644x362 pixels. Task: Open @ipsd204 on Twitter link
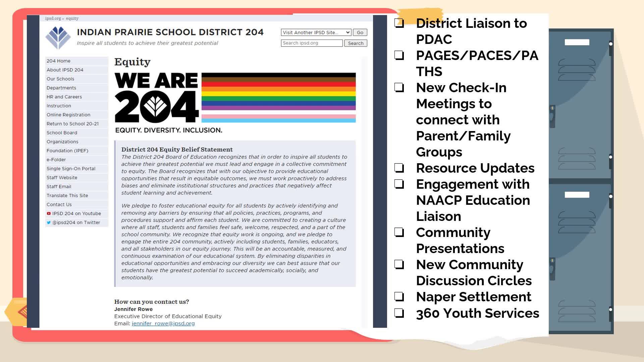click(x=76, y=223)
